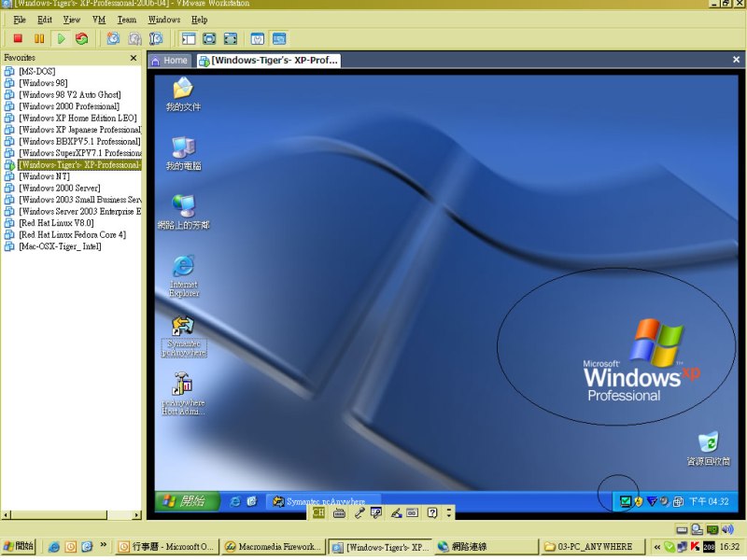
Task: Click the 我的電腦 desktop icon in the guest
Action: coord(183,153)
